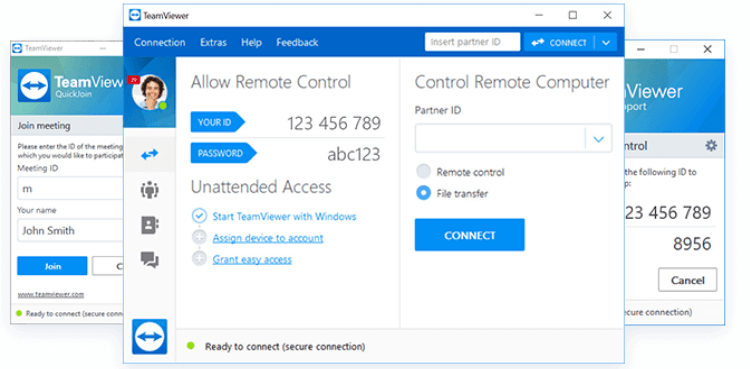
Task: Open the Help menu
Action: pos(251,42)
